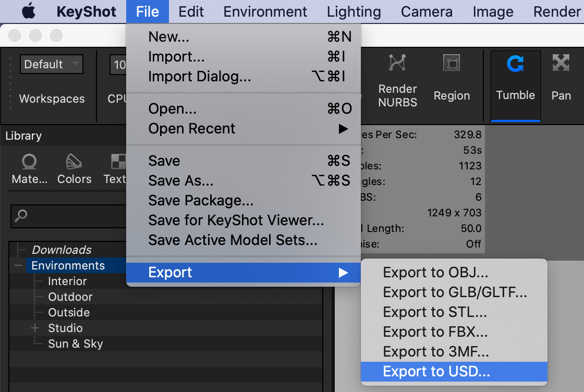
Task: Expand the Studio folder
Action: [x=35, y=328]
